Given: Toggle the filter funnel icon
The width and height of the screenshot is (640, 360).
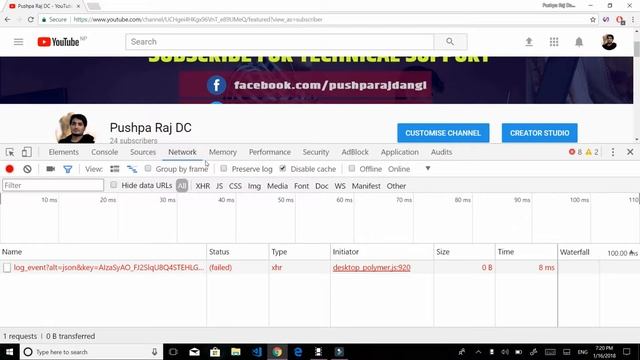Looking at the screenshot, I should click(68, 169).
